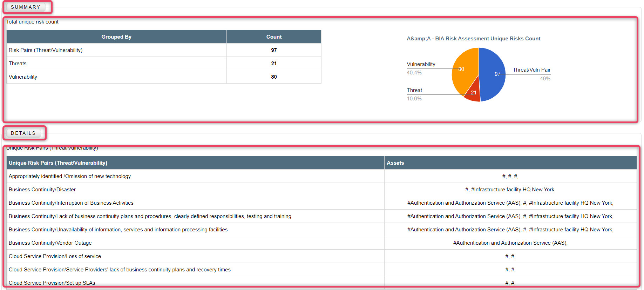This screenshot has height=290, width=644.
Task: Select the Threats row label
Action: (18, 64)
